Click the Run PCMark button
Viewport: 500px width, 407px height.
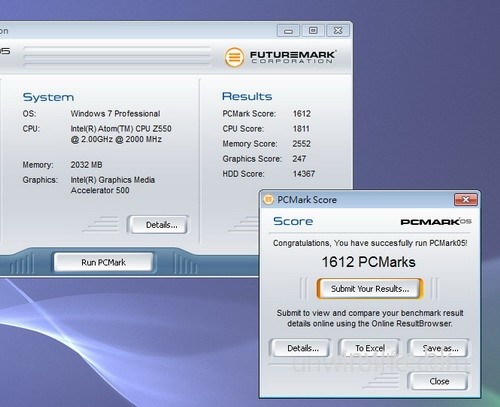pos(103,262)
